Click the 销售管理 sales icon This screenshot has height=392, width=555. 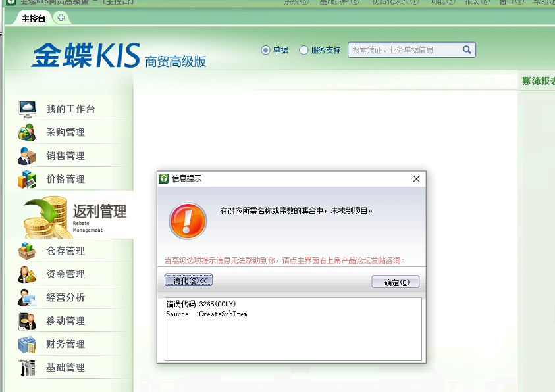tap(27, 155)
